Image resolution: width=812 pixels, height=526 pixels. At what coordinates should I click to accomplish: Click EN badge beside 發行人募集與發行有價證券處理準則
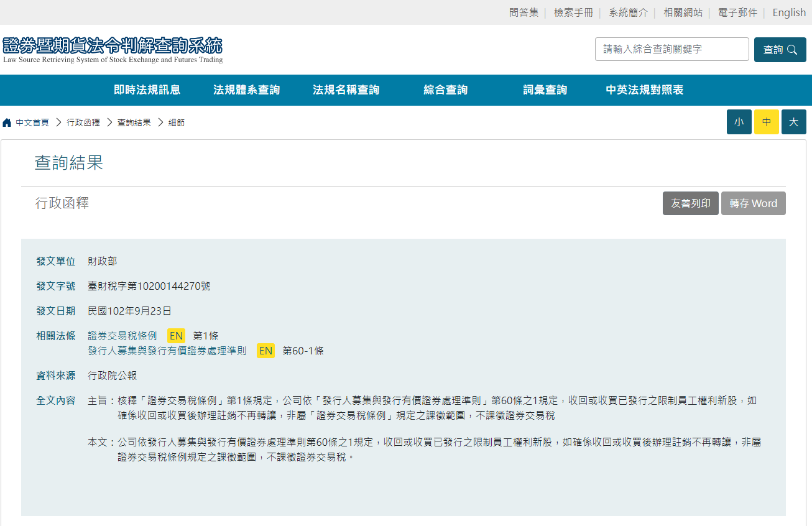pyautogui.click(x=266, y=351)
